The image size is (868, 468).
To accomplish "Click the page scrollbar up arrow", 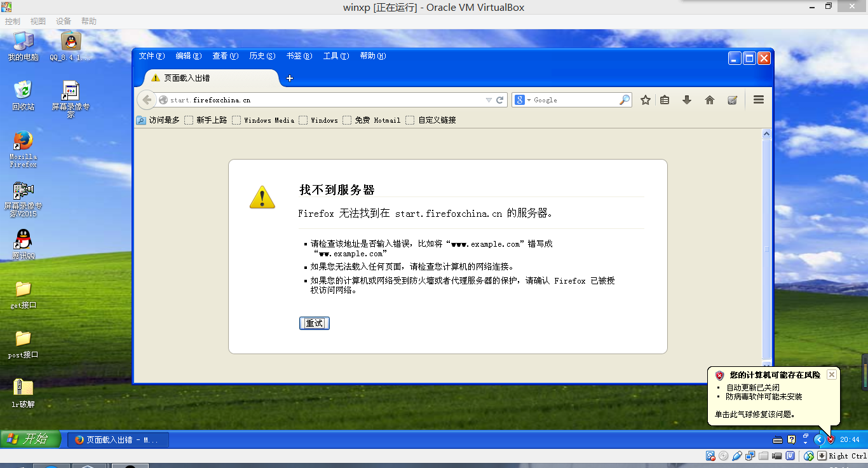I will 766,134.
